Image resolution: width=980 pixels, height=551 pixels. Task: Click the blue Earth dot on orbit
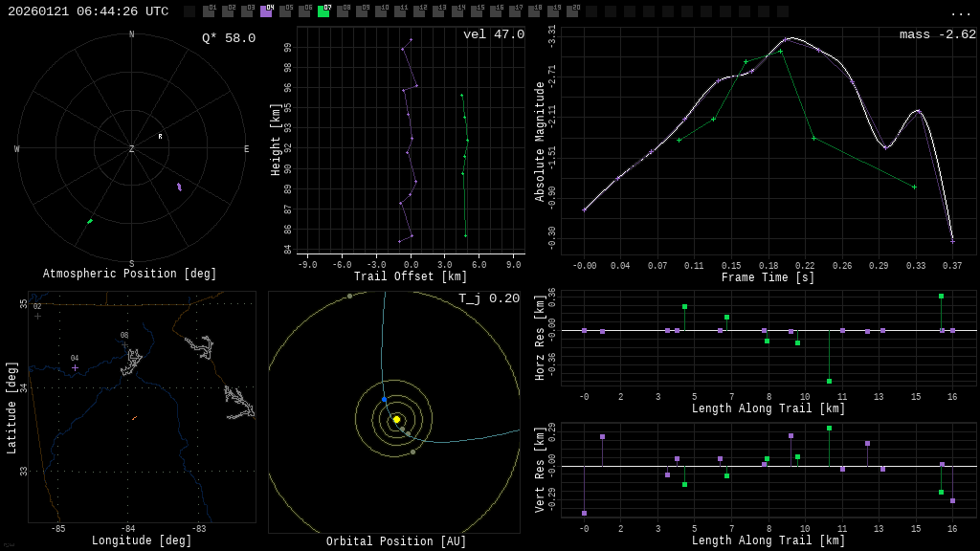point(384,400)
